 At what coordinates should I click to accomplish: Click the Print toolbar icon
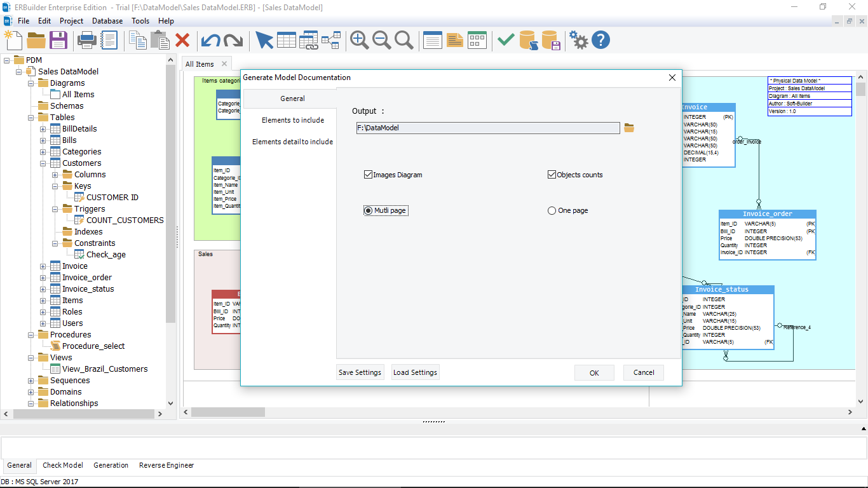(x=86, y=39)
